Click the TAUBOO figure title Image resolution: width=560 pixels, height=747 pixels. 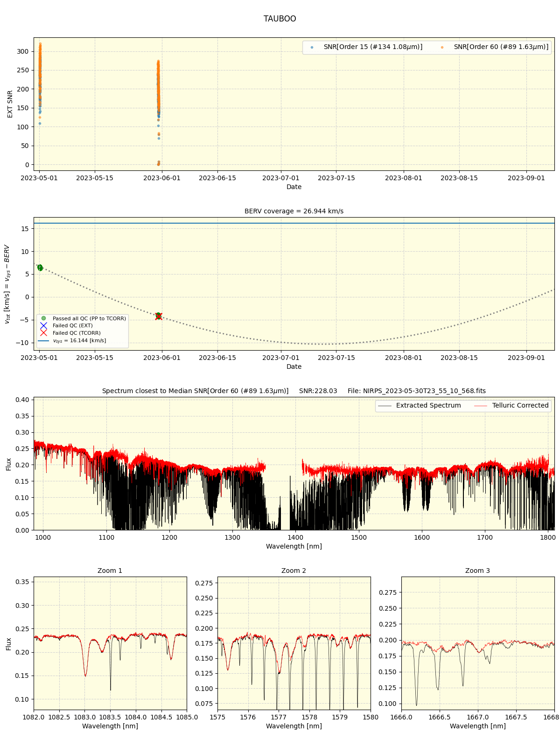click(280, 19)
